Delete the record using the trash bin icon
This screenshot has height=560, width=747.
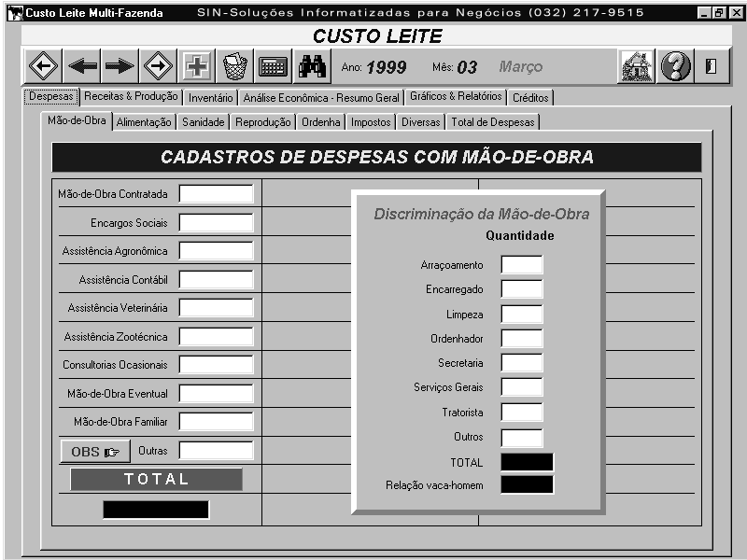coord(235,66)
